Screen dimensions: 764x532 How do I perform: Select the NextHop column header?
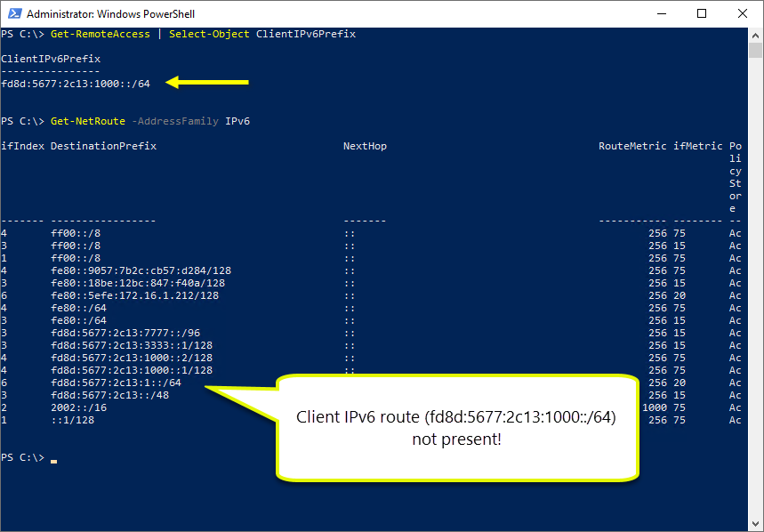click(x=365, y=145)
